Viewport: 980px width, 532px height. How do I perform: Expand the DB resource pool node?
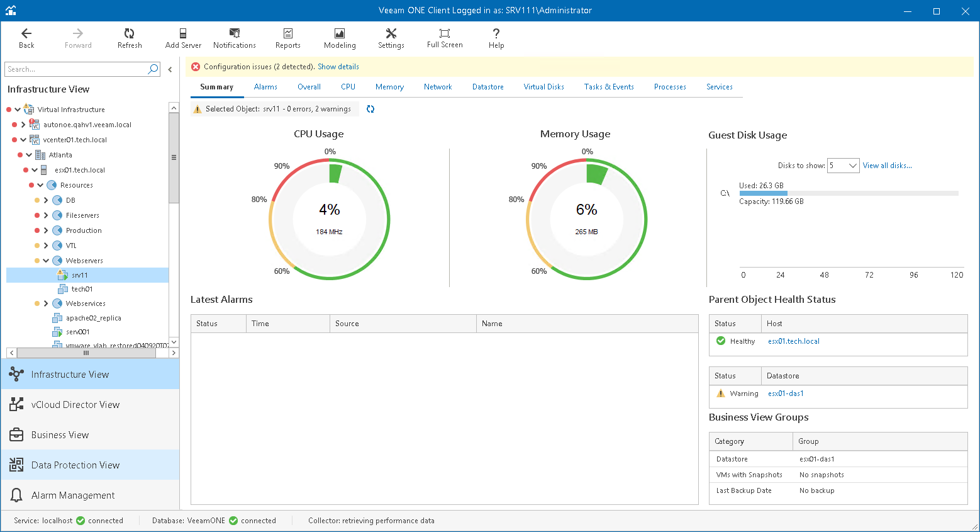coord(46,200)
